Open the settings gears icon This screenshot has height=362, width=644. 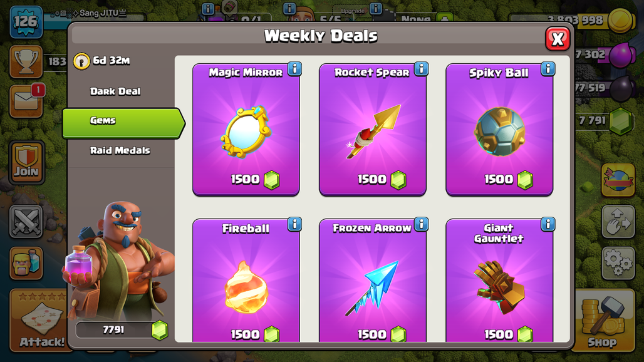[x=618, y=262]
